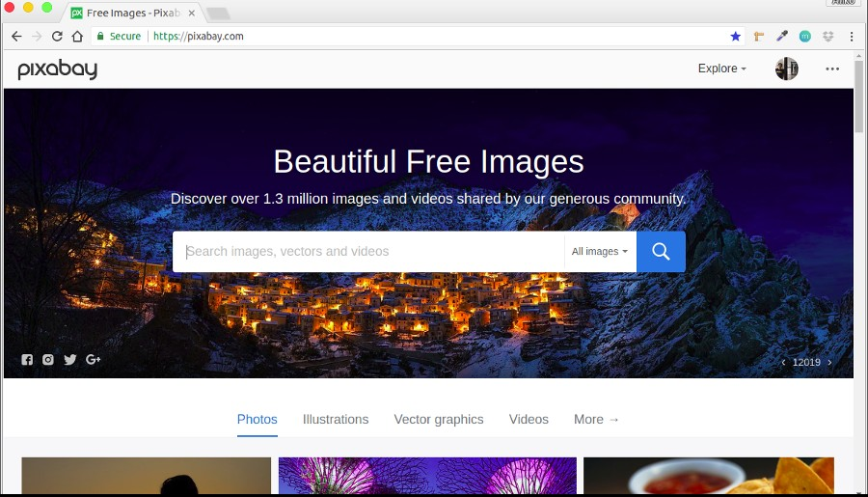Select the Free Images - Pixabay browser tab
868x497 pixels.
pos(133,13)
